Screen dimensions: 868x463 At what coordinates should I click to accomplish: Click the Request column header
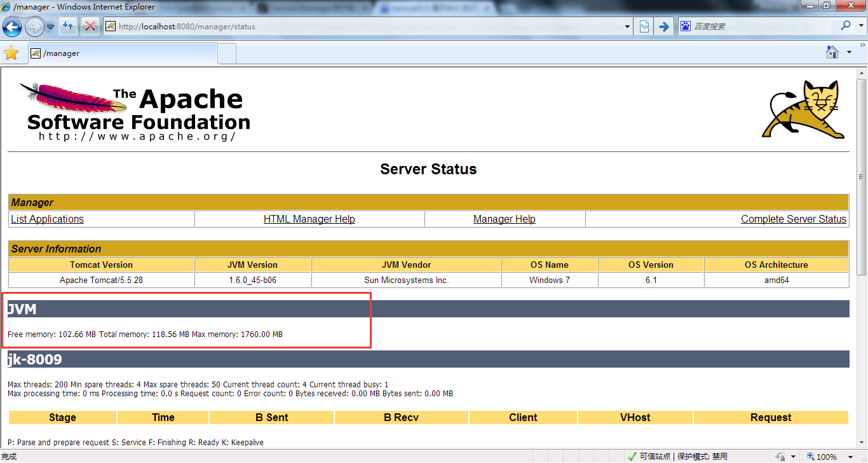tap(771, 417)
